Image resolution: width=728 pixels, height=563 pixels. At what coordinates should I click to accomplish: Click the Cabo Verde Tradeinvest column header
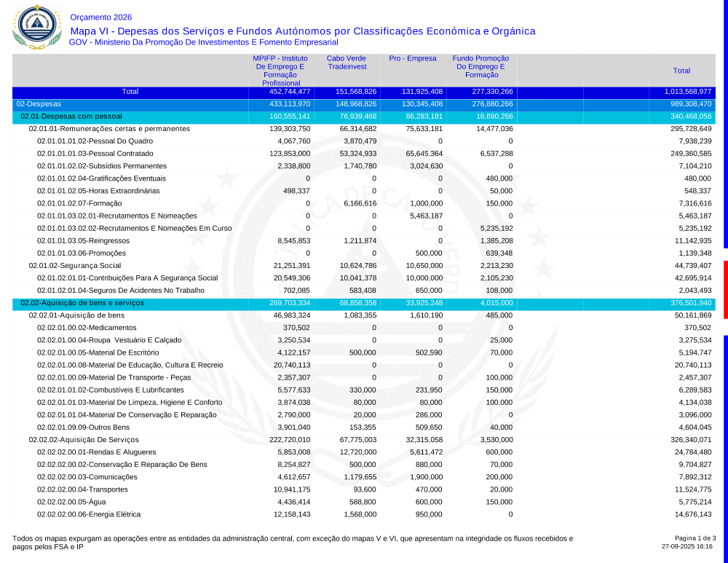coord(346,63)
